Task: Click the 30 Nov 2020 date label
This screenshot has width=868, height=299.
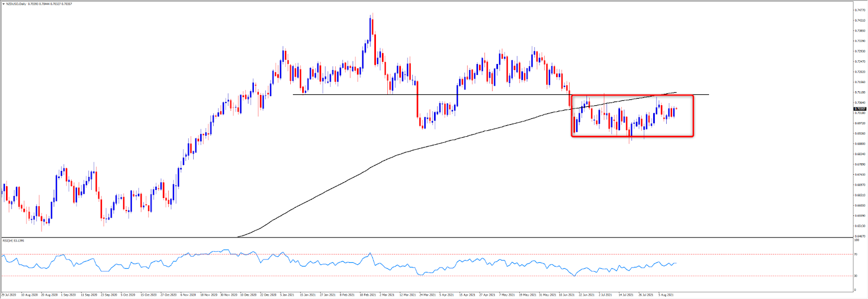Action: point(228,295)
